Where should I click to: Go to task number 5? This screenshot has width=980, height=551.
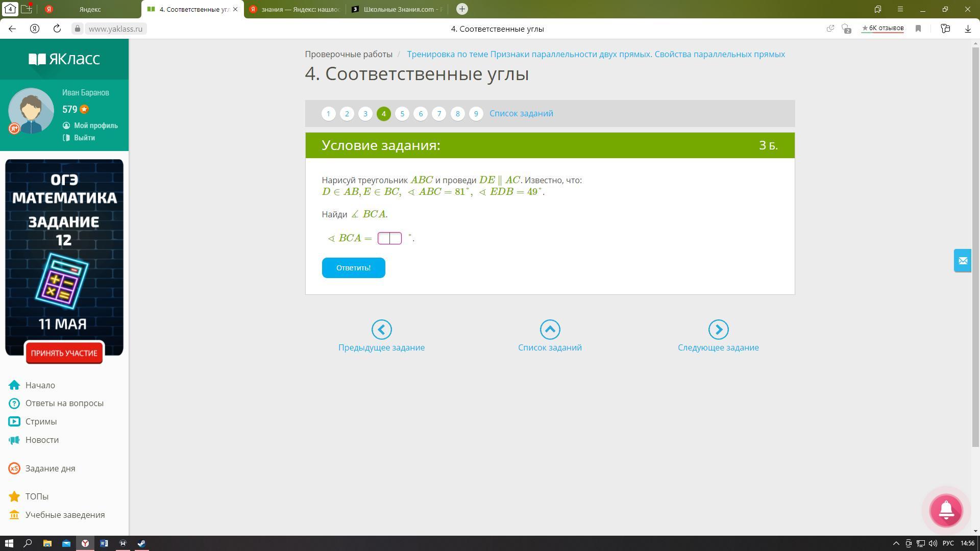tap(402, 114)
